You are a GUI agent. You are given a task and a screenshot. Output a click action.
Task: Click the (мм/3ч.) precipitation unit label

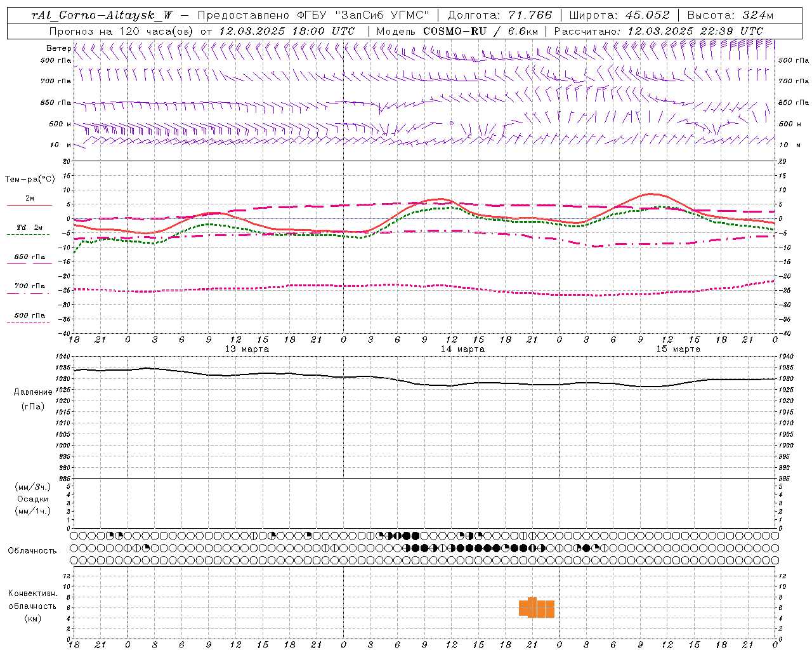(x=33, y=487)
